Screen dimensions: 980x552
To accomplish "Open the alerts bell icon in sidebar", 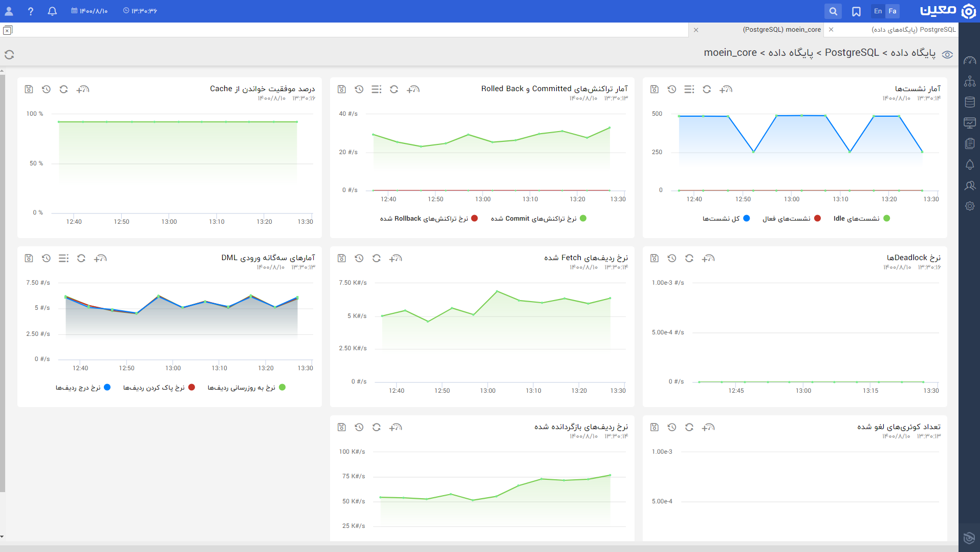I will 970,164.
